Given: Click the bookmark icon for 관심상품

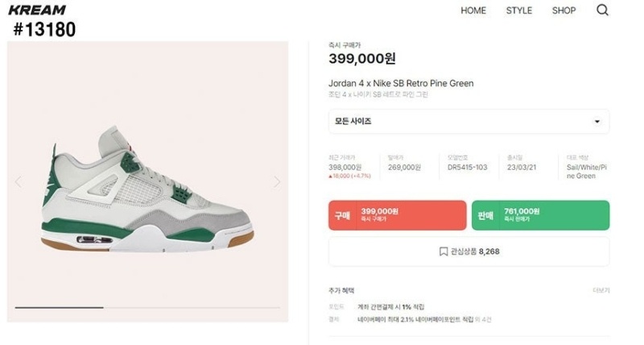Looking at the screenshot, I should click(444, 251).
